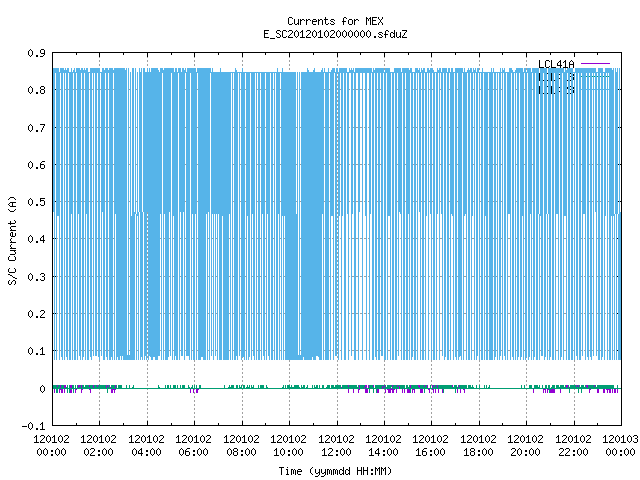Viewport: 640px width, 480px height.
Task: Click the y-axis tick label '0.7'
Action: tap(36, 128)
